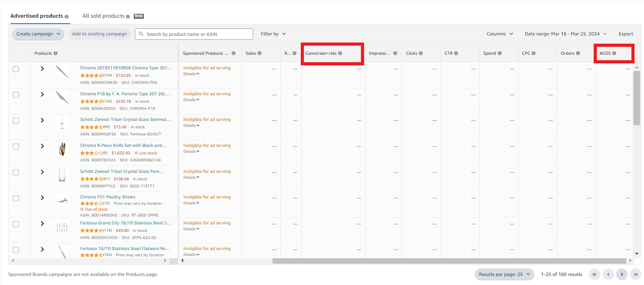Image resolution: width=644 pixels, height=285 pixels.
Task: Click Add to existing campaign button
Action: click(99, 34)
